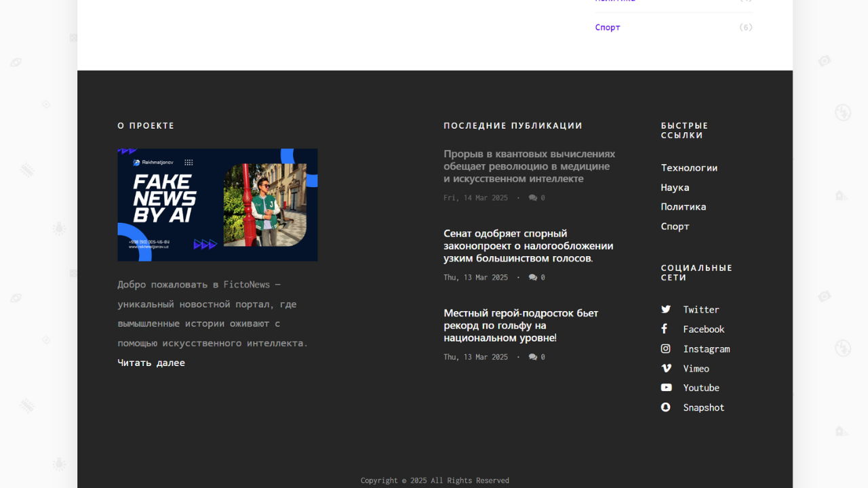Click the Instagram camera icon
Screen dimensions: 868x488
coord(666,348)
